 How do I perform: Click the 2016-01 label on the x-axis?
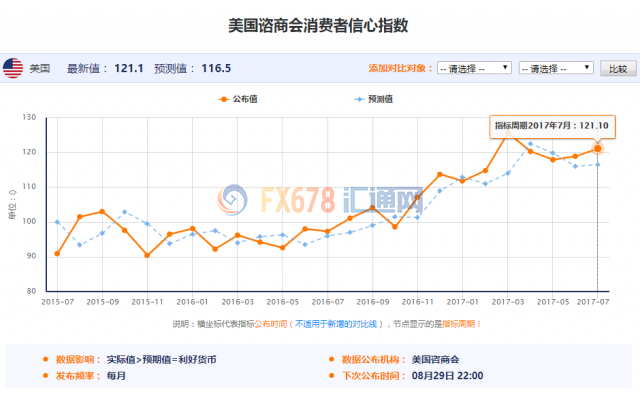pos(193,301)
